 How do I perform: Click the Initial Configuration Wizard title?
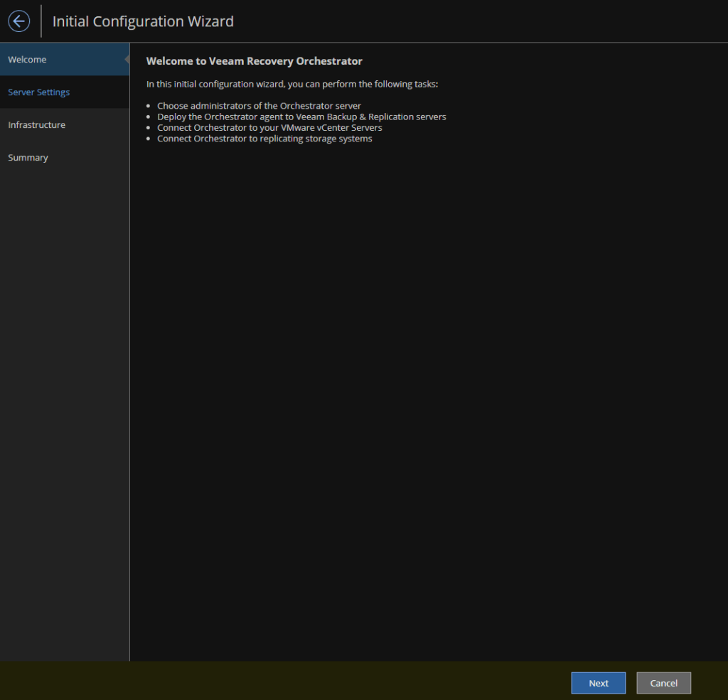(x=143, y=21)
